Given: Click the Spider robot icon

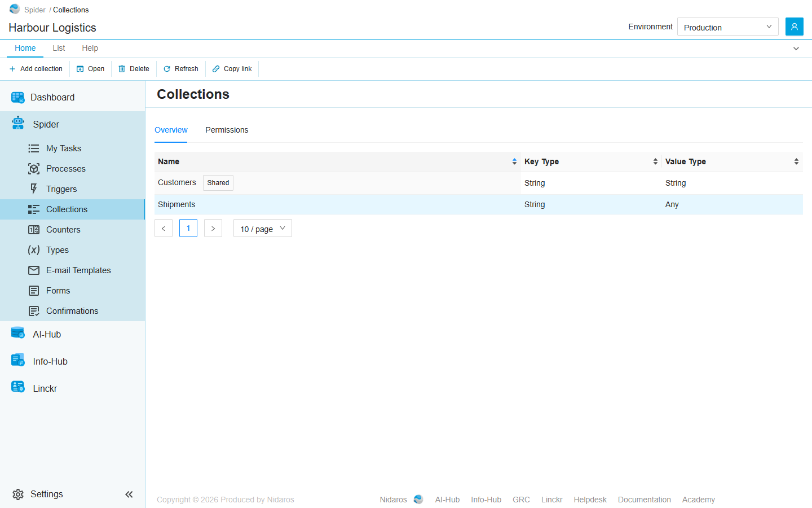Looking at the screenshot, I should tap(18, 123).
